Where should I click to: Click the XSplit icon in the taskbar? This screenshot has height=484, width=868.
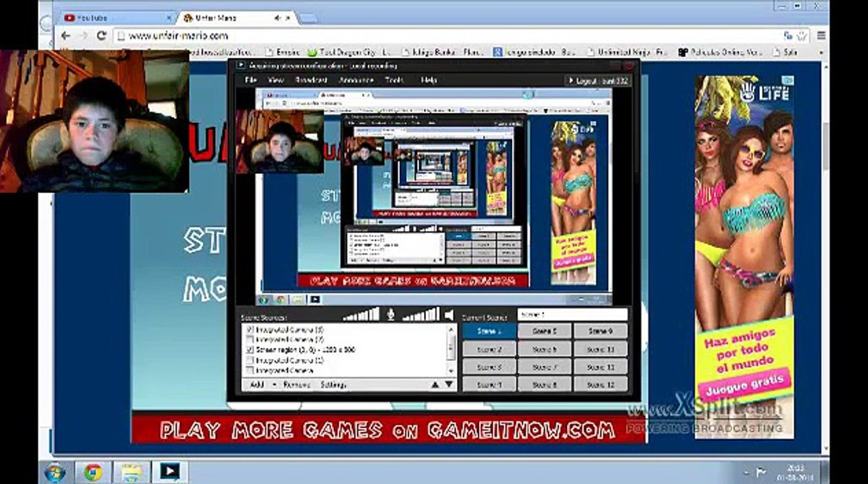[169, 473]
